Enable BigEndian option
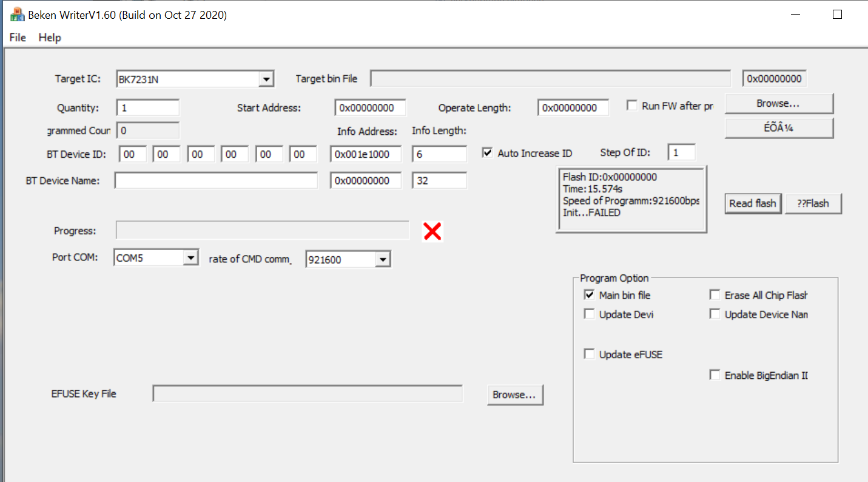Viewport: 868px width, 482px height. pos(715,375)
